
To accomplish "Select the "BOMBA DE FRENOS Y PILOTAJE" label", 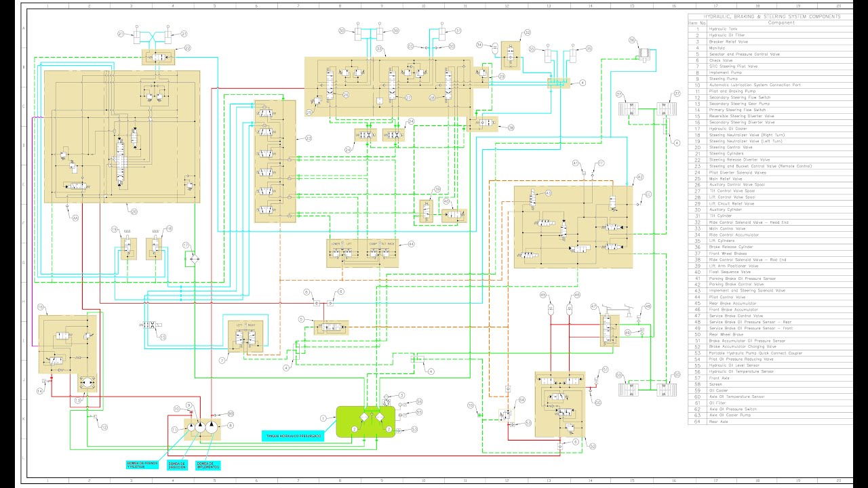I will click(x=142, y=465).
